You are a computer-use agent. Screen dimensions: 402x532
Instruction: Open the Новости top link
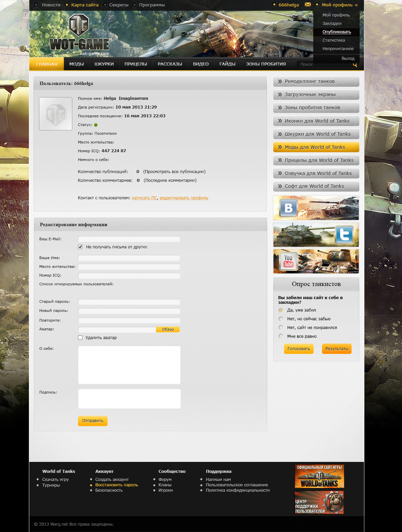51,5
